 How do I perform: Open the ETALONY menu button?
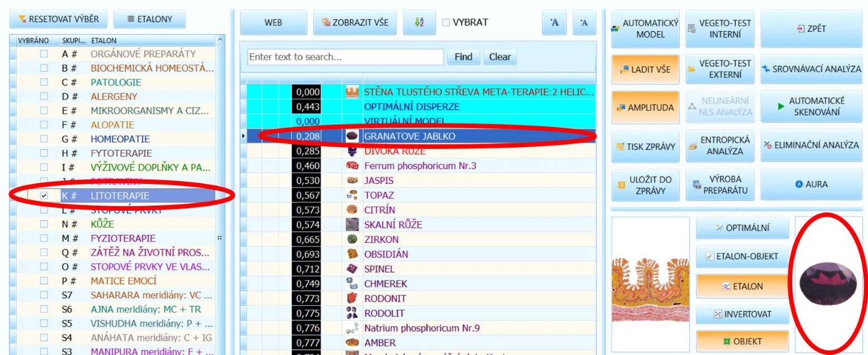pyautogui.click(x=149, y=19)
